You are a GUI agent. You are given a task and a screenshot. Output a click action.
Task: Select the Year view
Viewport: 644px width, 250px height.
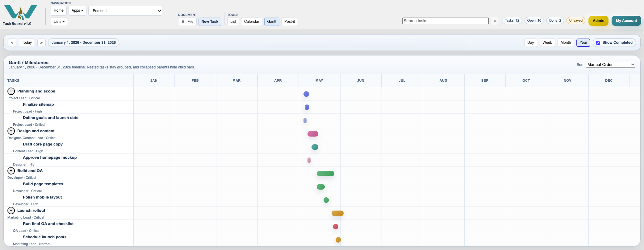pyautogui.click(x=583, y=43)
